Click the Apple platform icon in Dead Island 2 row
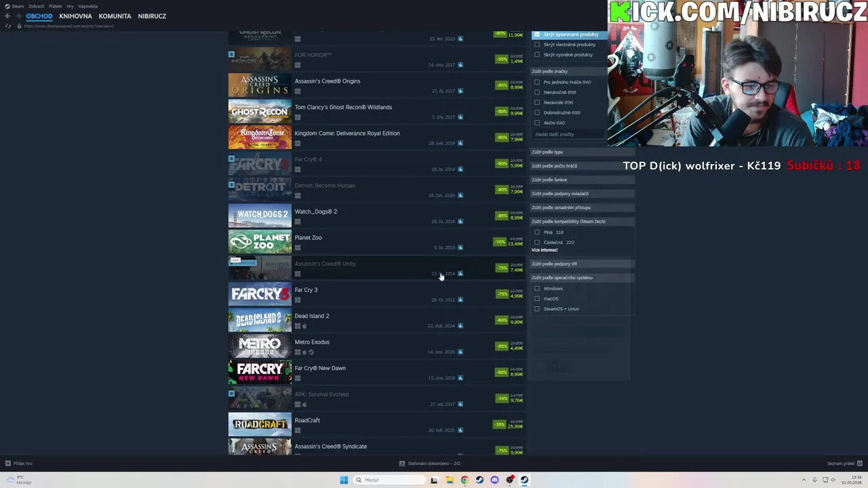 tap(304, 326)
